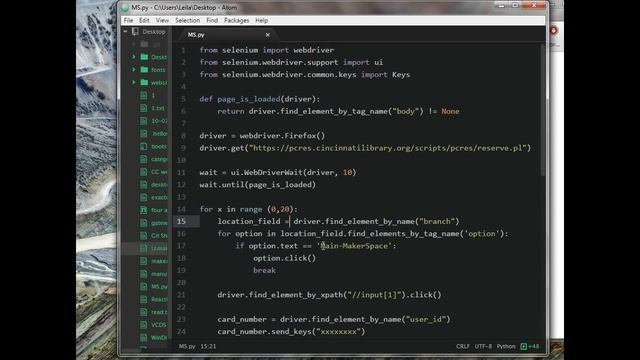
Task: Open the Selection menu
Action: [187, 20]
